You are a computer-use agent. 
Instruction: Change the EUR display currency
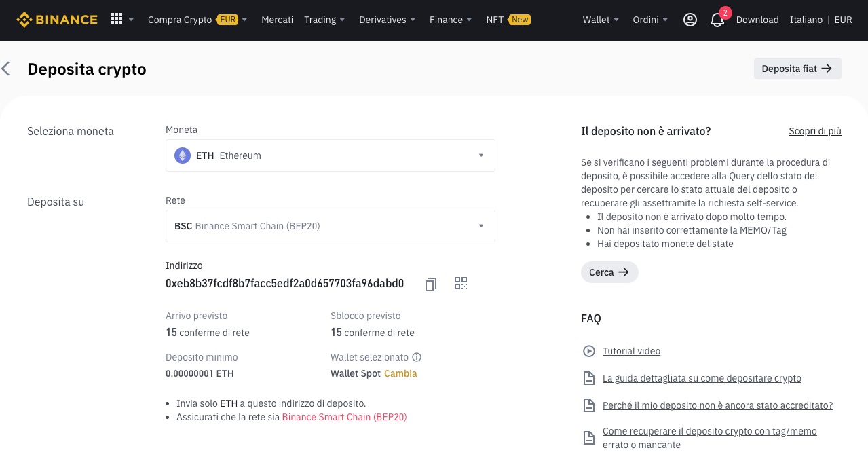[844, 20]
